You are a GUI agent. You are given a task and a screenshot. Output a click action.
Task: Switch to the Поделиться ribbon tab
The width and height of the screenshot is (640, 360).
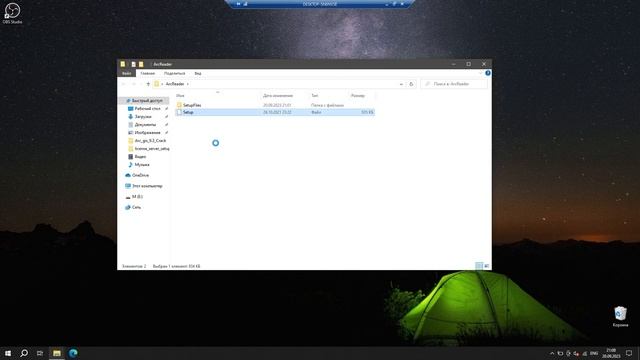174,73
